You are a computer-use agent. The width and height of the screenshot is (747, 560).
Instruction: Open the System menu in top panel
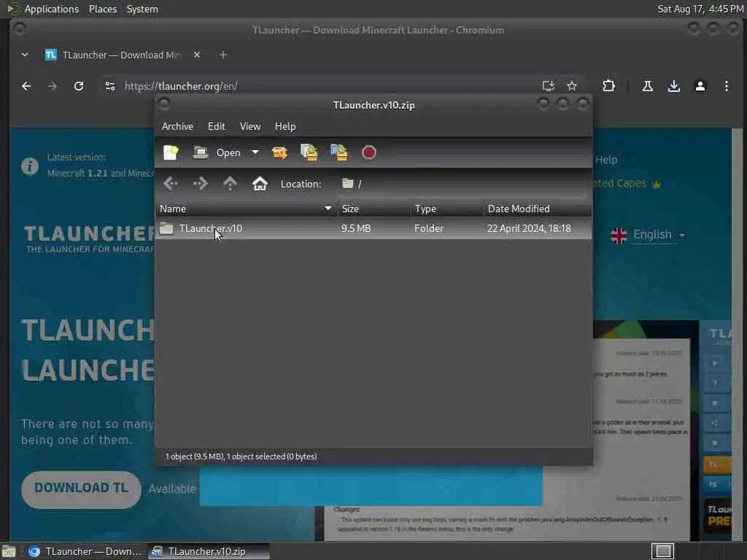[142, 9]
